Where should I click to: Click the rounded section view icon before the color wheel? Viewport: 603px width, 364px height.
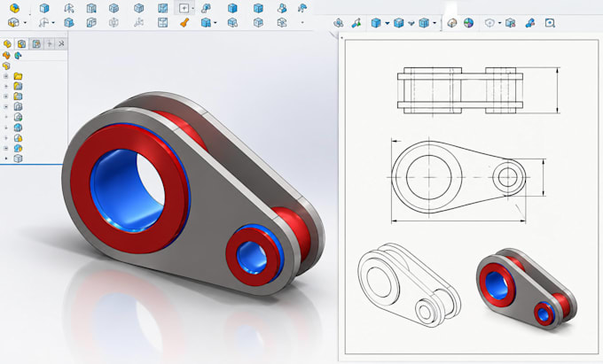452,23
